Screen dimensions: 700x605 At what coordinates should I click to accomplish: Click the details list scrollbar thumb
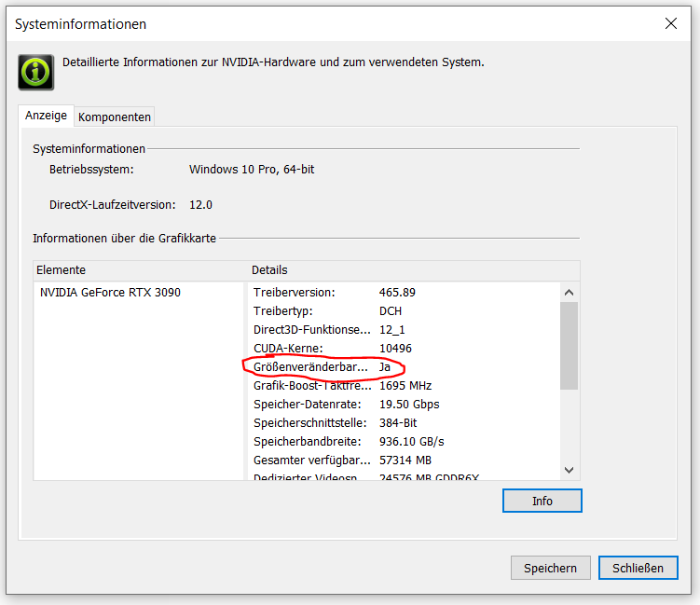tap(569, 346)
